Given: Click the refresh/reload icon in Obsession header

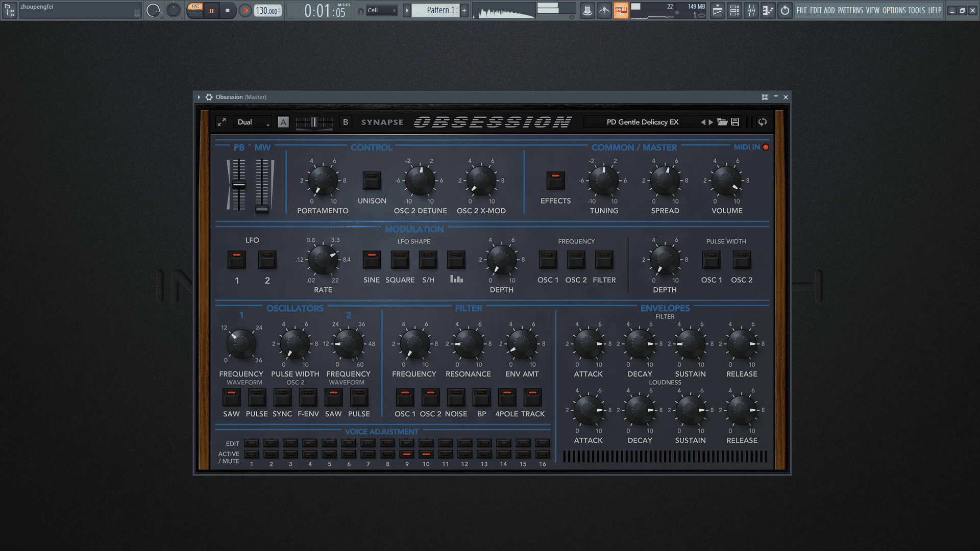Looking at the screenshot, I should tap(763, 122).
